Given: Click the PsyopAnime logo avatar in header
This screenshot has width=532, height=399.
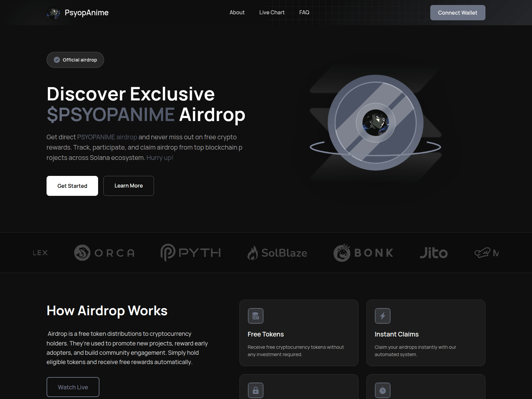Looking at the screenshot, I should [x=53, y=13].
